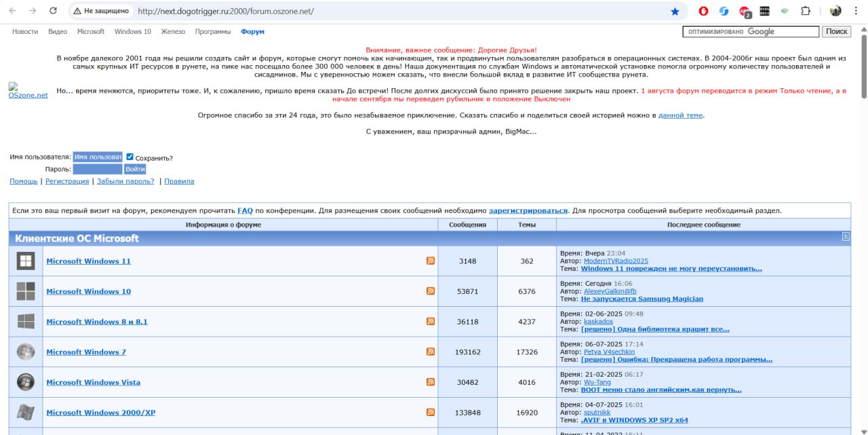
Task: Click the bookmark star in the address bar
Action: 675,12
